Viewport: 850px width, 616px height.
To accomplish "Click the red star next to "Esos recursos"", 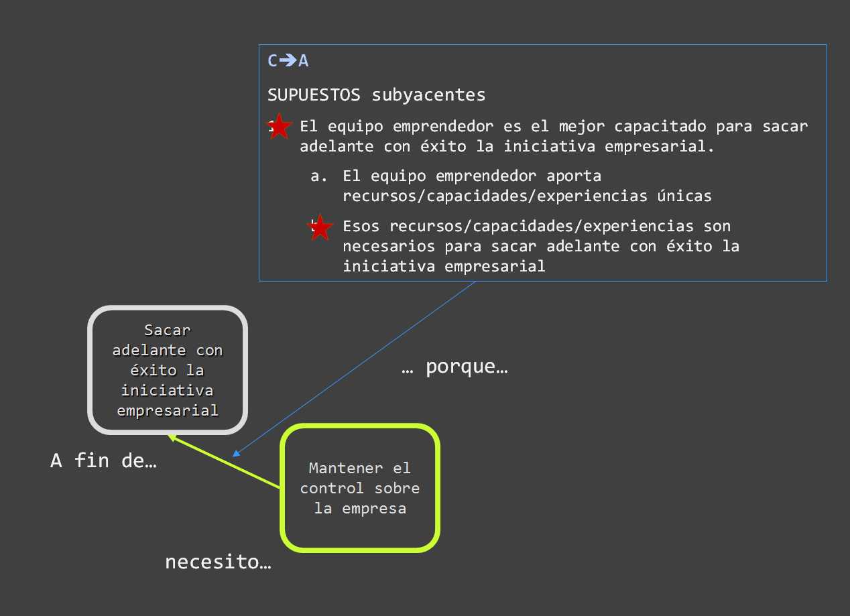I will tap(320, 228).
